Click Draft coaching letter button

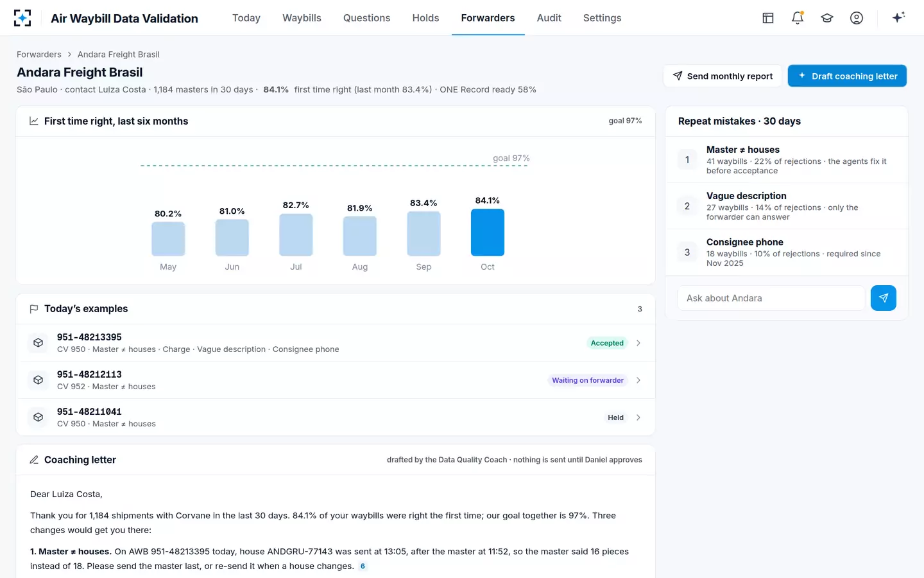(847, 76)
